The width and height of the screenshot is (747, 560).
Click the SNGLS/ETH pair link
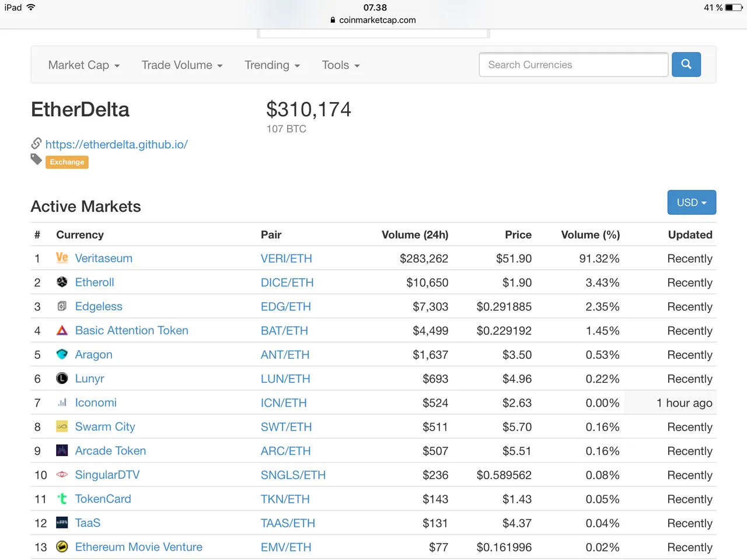pos(293,475)
